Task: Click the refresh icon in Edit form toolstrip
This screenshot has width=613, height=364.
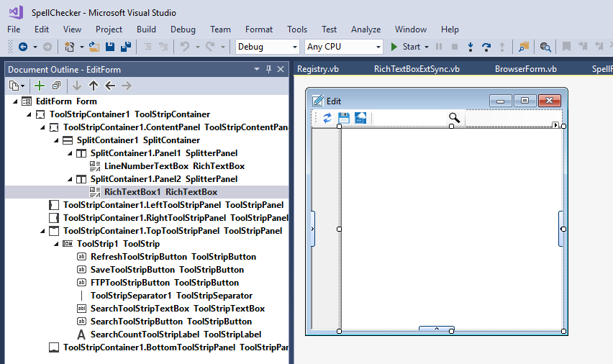Action: point(327,118)
